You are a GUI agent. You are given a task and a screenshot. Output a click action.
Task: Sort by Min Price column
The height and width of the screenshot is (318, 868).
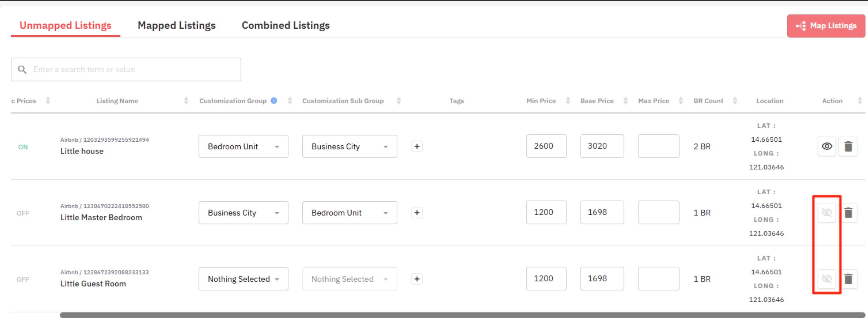pyautogui.click(x=568, y=101)
